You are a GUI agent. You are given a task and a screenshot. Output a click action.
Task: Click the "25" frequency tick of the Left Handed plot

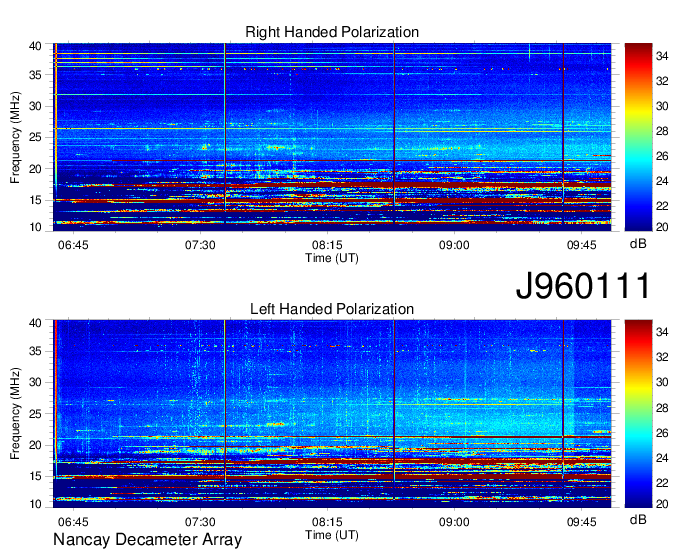point(35,414)
